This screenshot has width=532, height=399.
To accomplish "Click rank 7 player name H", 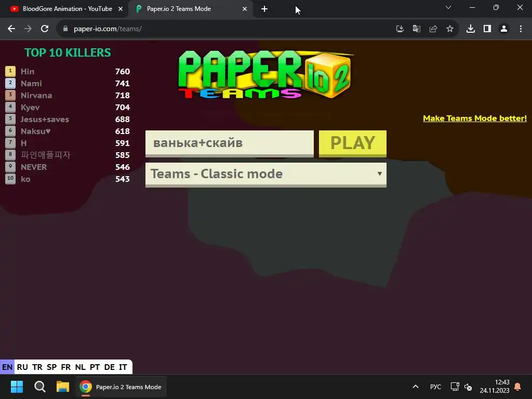I will (x=24, y=143).
